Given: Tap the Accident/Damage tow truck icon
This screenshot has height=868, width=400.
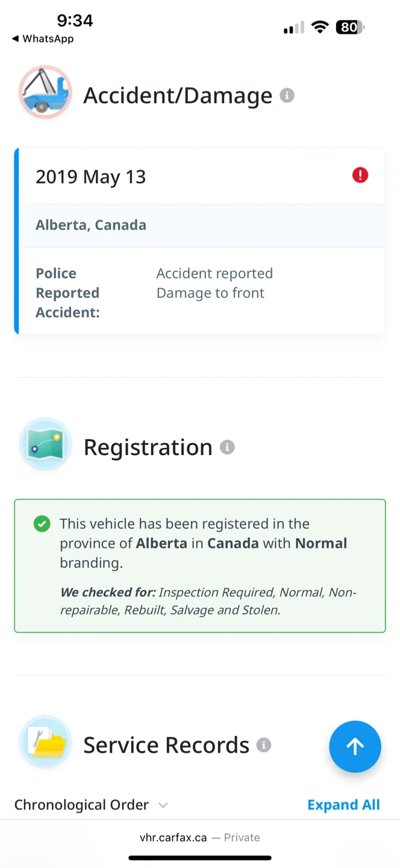Looking at the screenshot, I should (x=45, y=92).
